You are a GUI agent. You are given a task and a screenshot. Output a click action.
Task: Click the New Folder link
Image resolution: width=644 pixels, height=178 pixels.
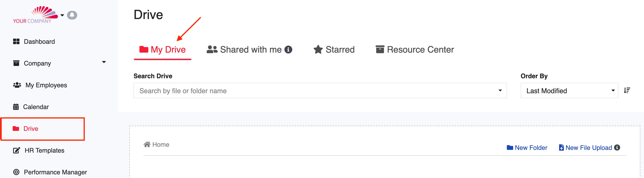pos(527,148)
